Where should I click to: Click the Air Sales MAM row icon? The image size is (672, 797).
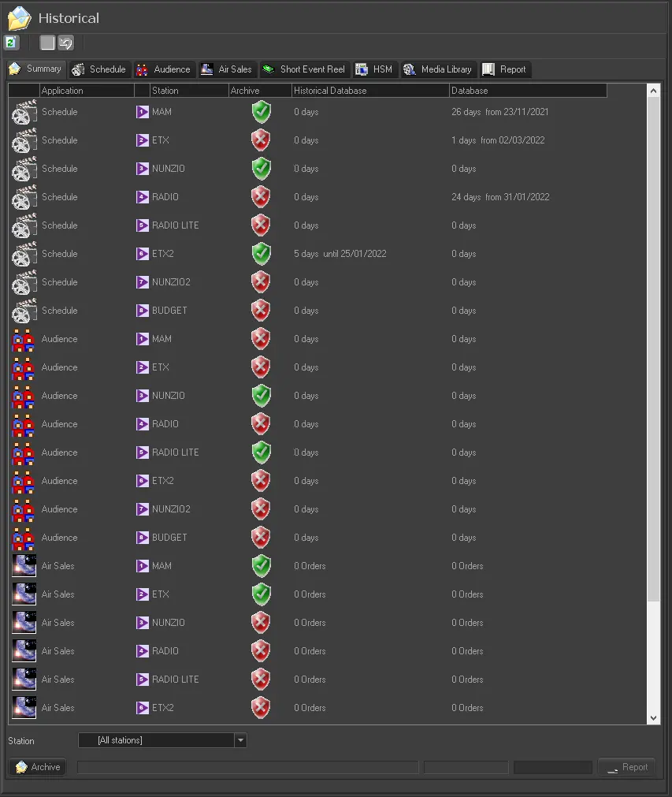coord(24,566)
